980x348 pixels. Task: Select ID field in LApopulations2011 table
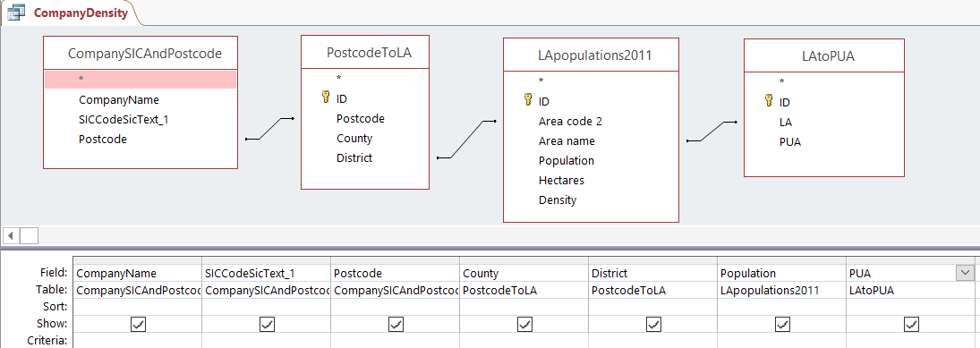544,101
